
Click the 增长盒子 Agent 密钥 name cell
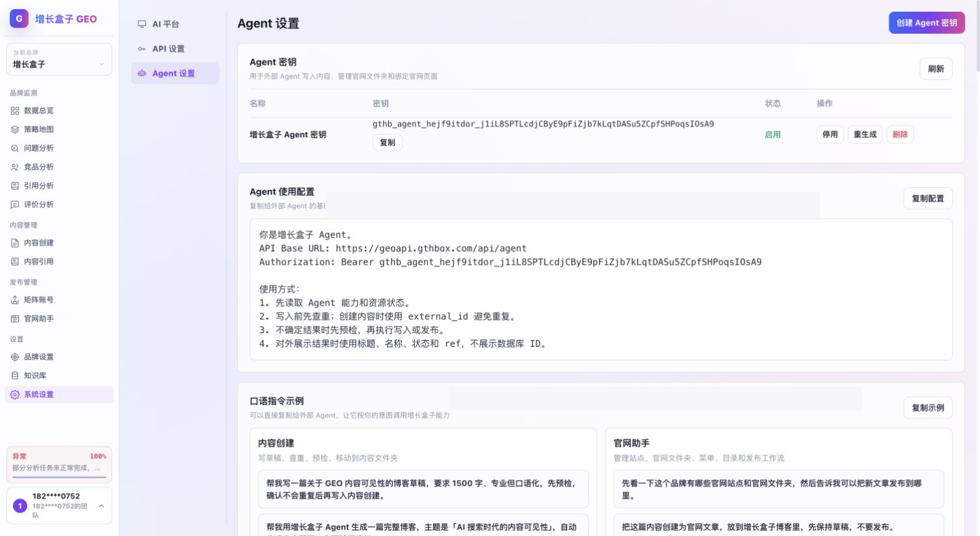point(288,135)
